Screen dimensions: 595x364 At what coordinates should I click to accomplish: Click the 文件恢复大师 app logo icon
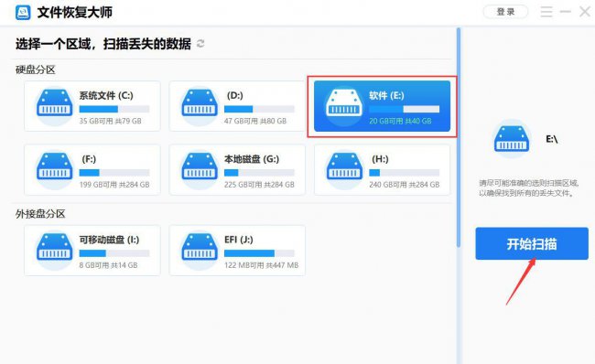point(23,13)
